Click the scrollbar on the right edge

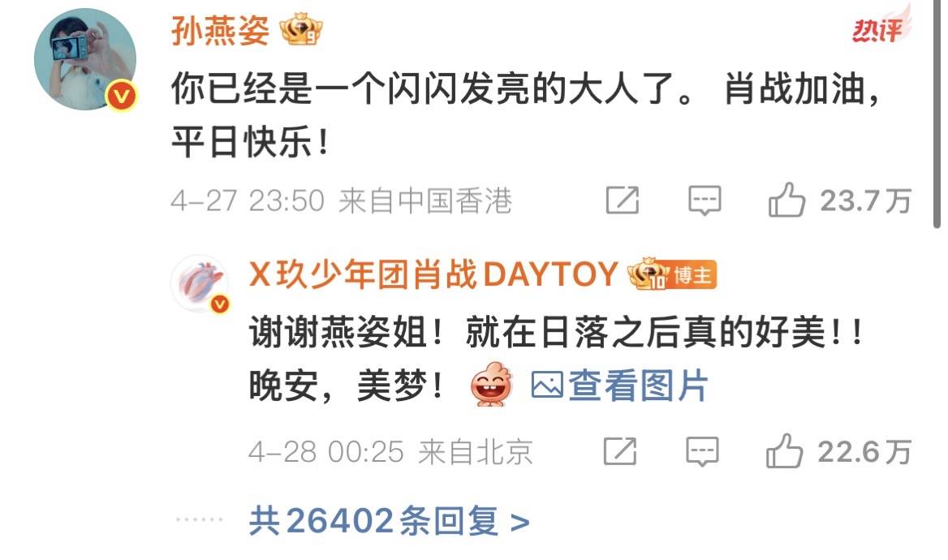click(x=937, y=114)
